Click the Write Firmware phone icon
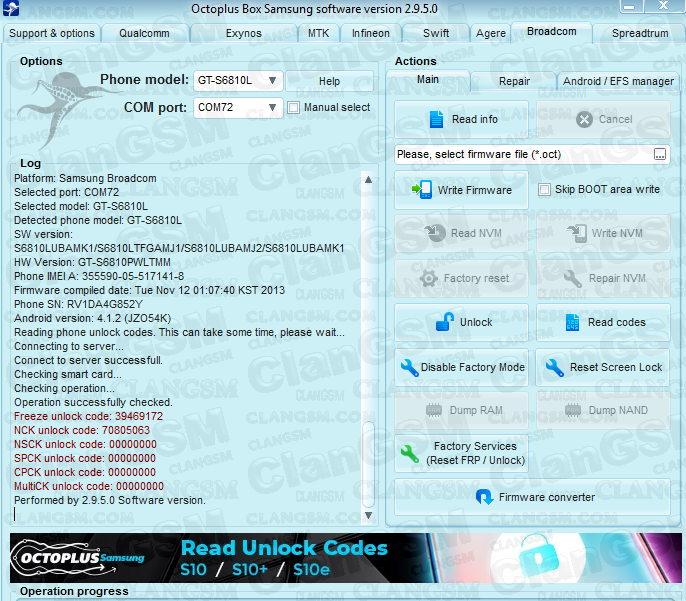This screenshot has height=601, width=686. click(422, 190)
